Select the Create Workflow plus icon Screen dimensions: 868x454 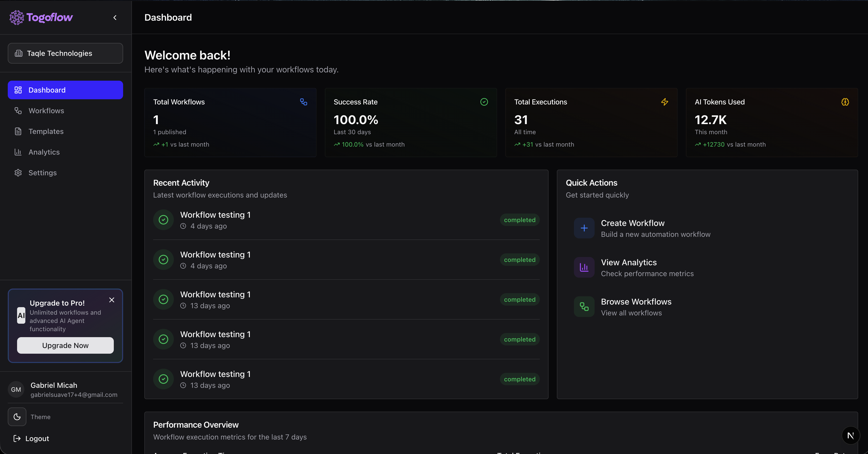point(584,228)
